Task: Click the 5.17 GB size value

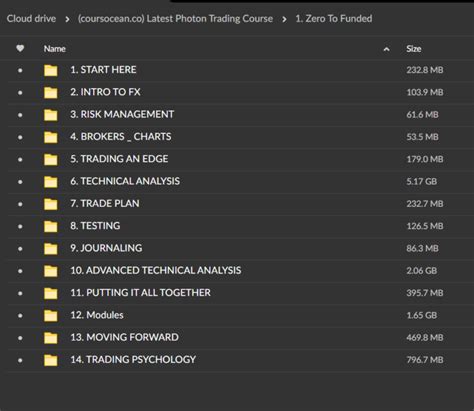Action: 422,181
